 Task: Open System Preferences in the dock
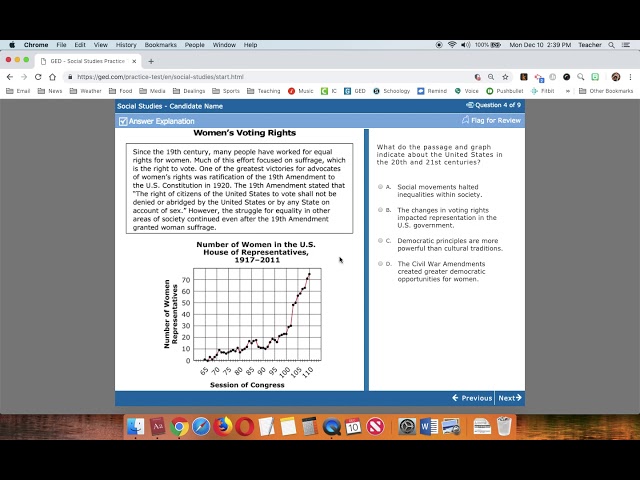point(407,427)
